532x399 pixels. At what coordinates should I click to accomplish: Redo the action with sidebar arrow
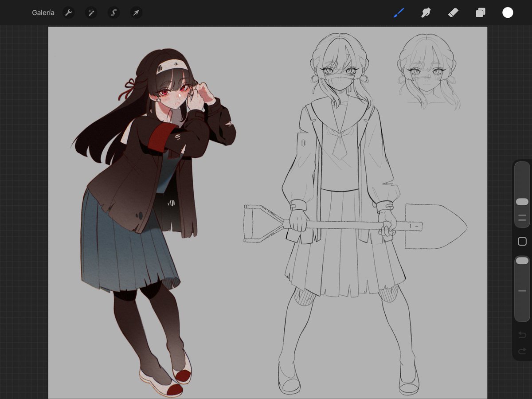[x=522, y=351]
